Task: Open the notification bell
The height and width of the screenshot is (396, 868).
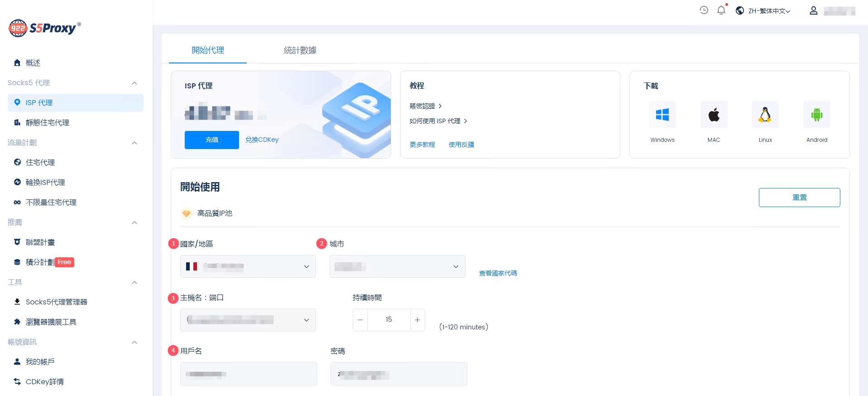Action: pyautogui.click(x=721, y=10)
